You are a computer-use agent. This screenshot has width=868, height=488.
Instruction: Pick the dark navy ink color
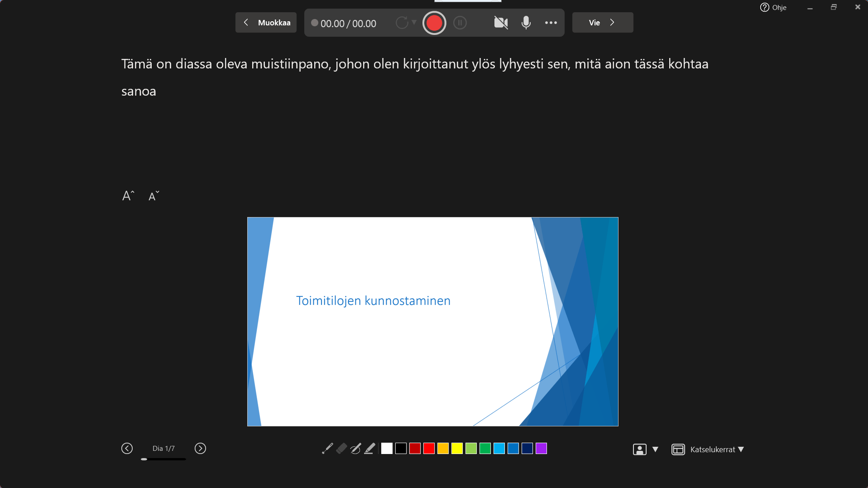pos(528,449)
